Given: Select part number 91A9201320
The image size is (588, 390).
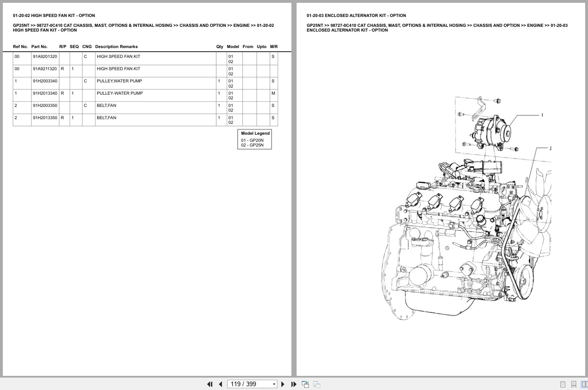Looking at the screenshot, I should 45,57.
